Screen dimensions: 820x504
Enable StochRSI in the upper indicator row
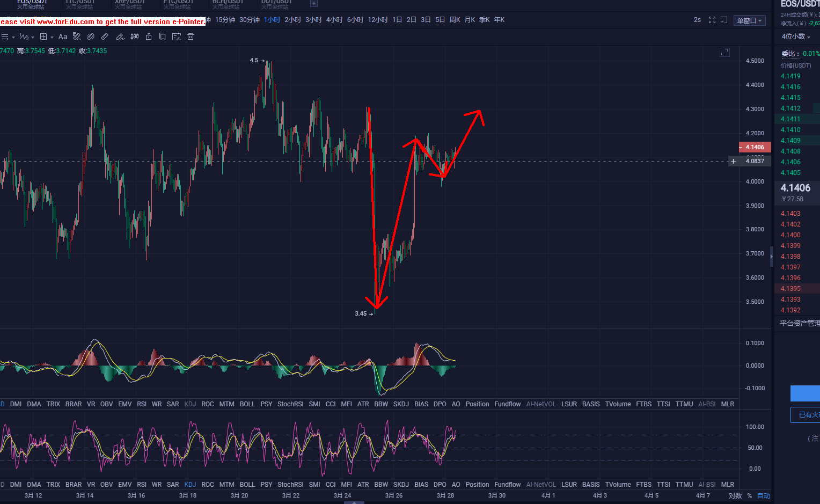click(x=290, y=404)
